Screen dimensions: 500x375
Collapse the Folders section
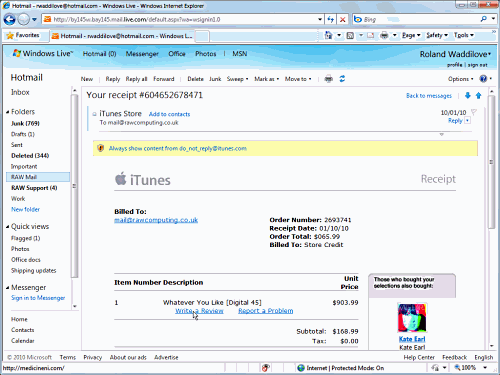point(7,112)
